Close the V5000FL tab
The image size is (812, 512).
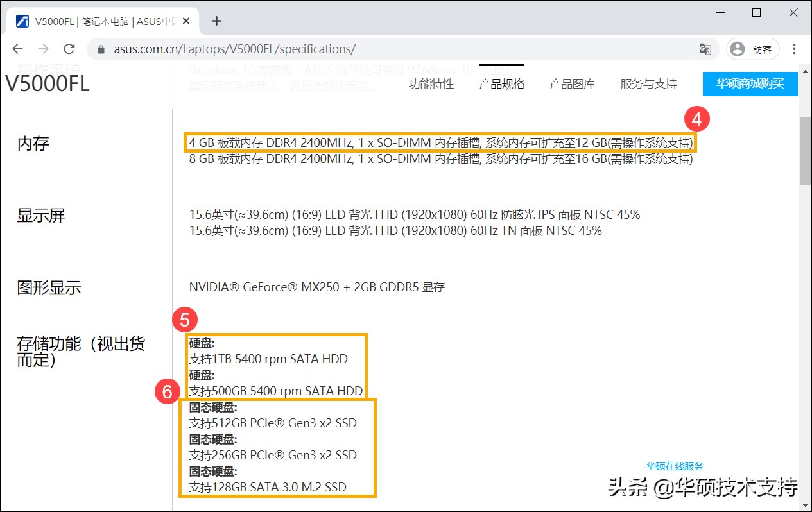186,20
